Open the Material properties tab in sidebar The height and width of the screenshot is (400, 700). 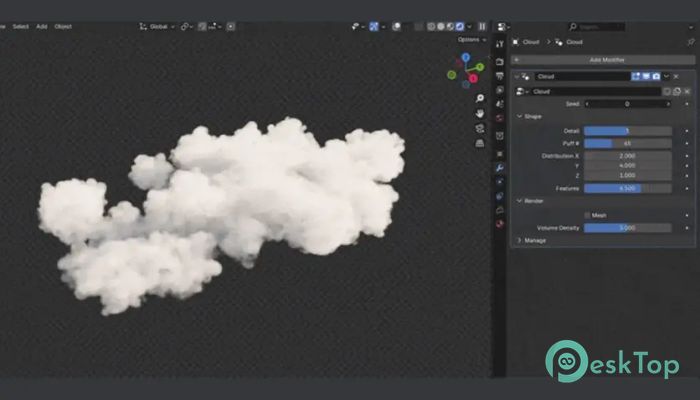tap(500, 223)
